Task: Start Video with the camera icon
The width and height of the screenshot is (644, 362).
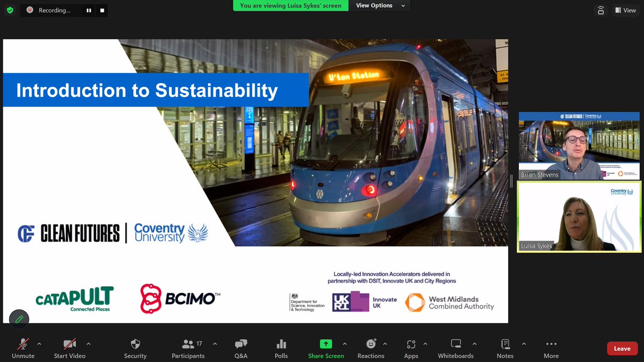Action: click(69, 348)
